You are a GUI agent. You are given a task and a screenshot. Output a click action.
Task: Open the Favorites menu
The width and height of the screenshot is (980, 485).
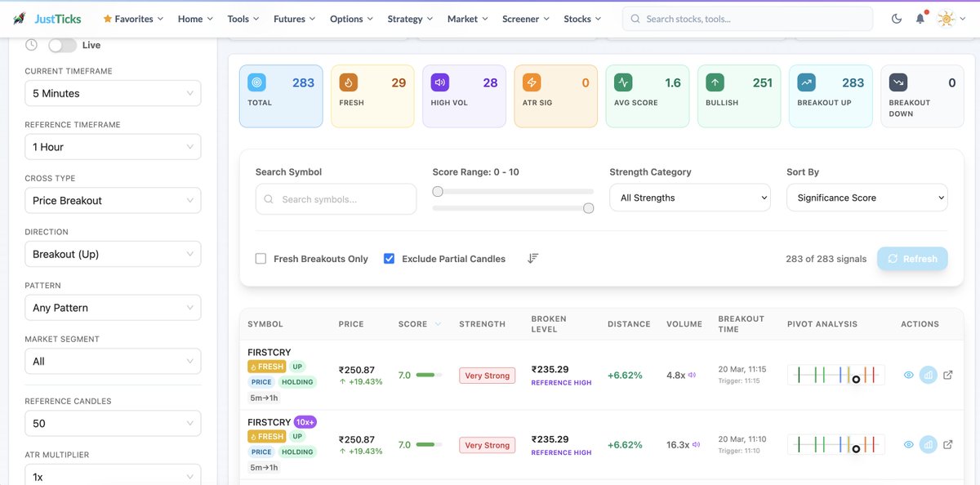133,19
